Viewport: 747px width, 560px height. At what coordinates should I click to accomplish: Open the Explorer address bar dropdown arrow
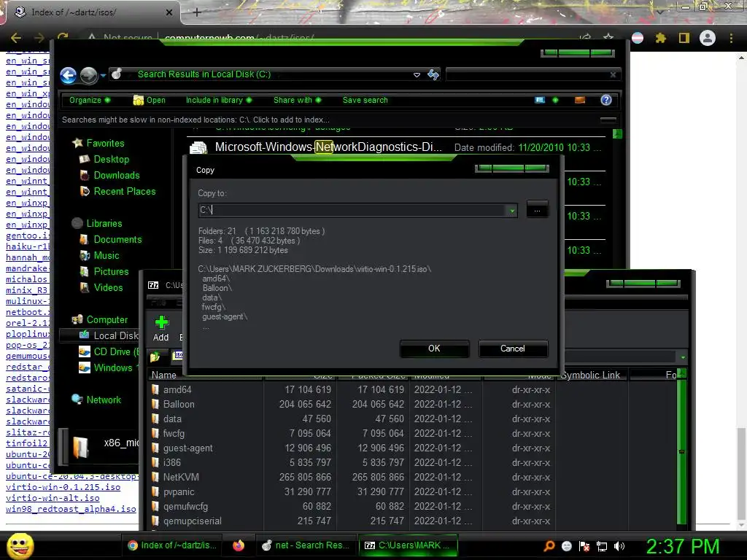coord(417,75)
